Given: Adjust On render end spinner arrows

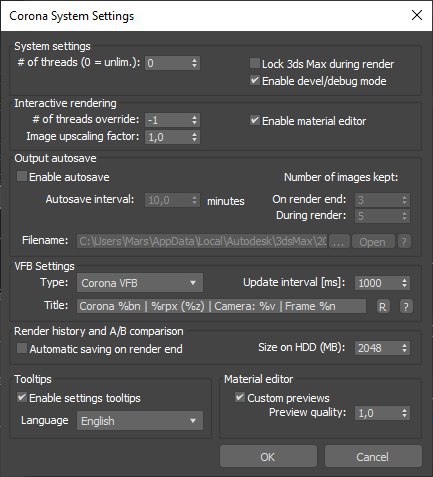Looking at the screenshot, I should [405, 200].
